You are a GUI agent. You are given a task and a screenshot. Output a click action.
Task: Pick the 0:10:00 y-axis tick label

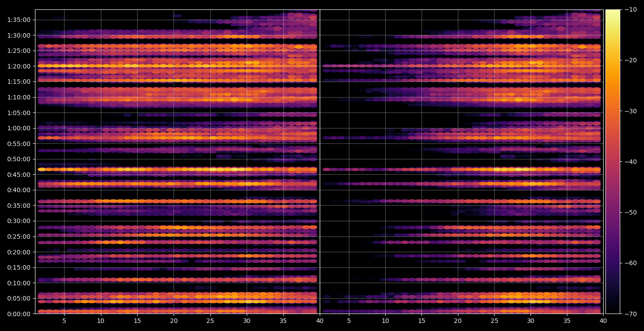[x=19, y=283]
